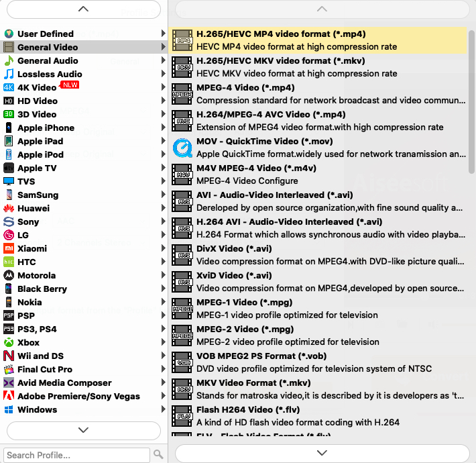Click the 4K Video badge icon

[9, 87]
